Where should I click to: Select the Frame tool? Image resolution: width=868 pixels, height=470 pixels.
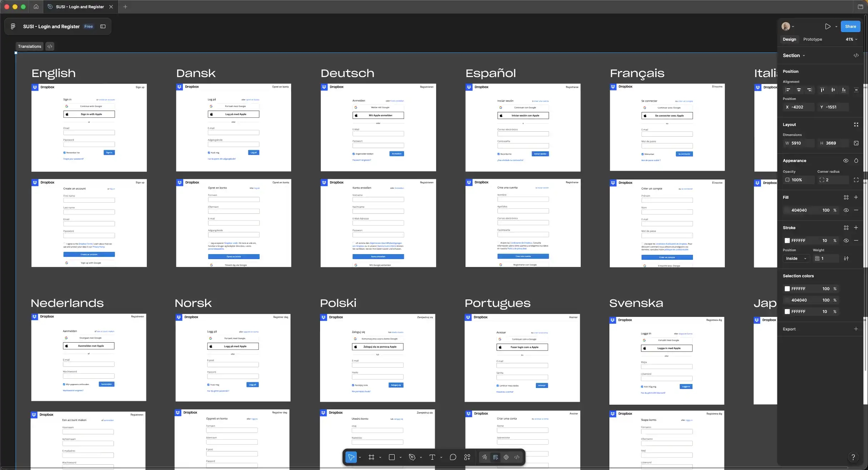pos(371,457)
